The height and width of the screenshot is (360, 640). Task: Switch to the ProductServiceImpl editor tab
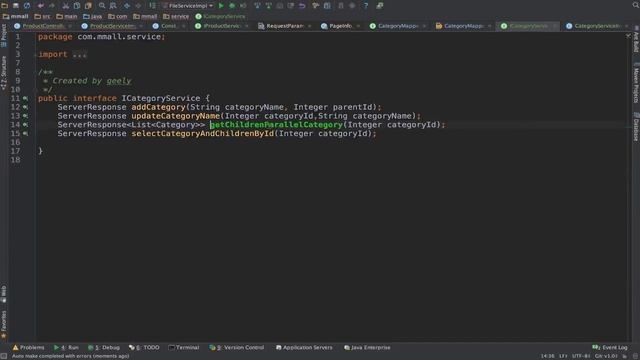click(112, 26)
